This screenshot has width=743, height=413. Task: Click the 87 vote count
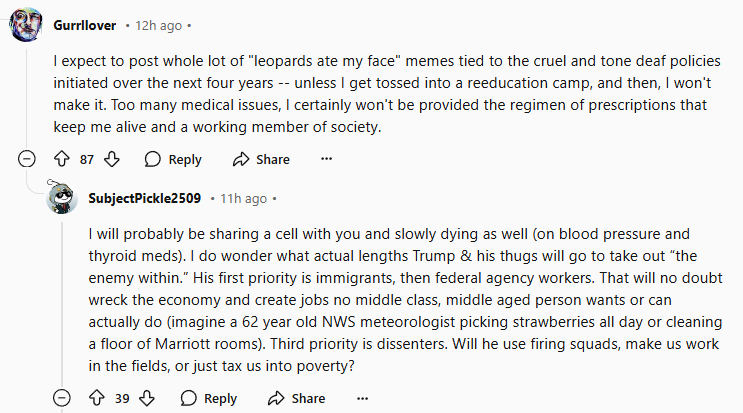click(x=87, y=159)
